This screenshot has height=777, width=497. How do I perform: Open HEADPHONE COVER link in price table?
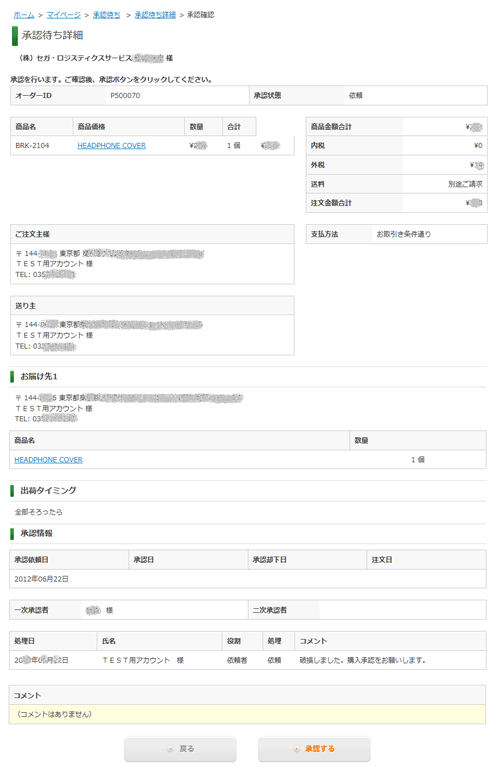[x=111, y=146]
